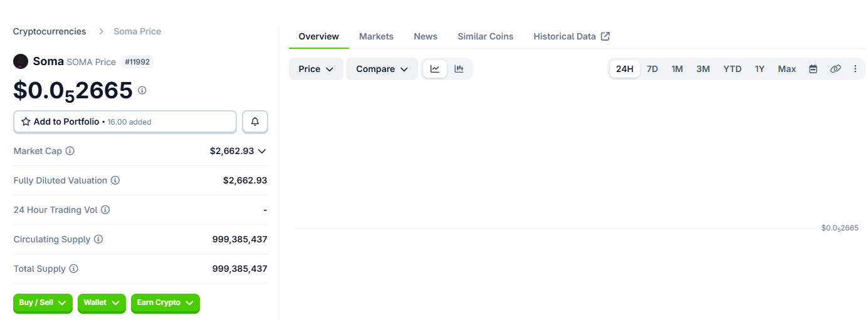Screen dimensions: 868x320
Task: Click the price alert bell icon
Action: (x=255, y=121)
